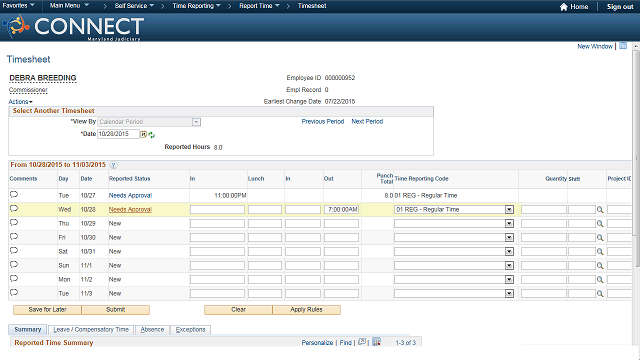Click Out field showing 7:00:00AM
The image size is (640, 360).
(341, 209)
